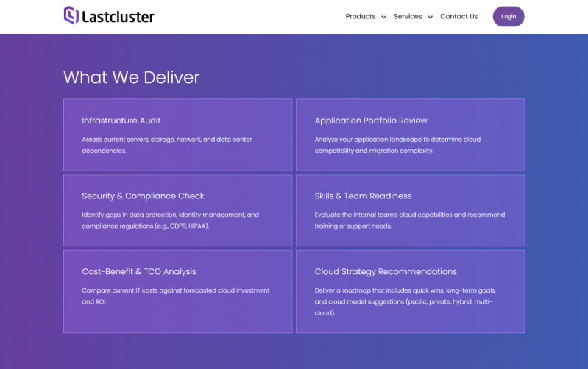Open the Services menu
The image size is (588, 369).
point(408,16)
